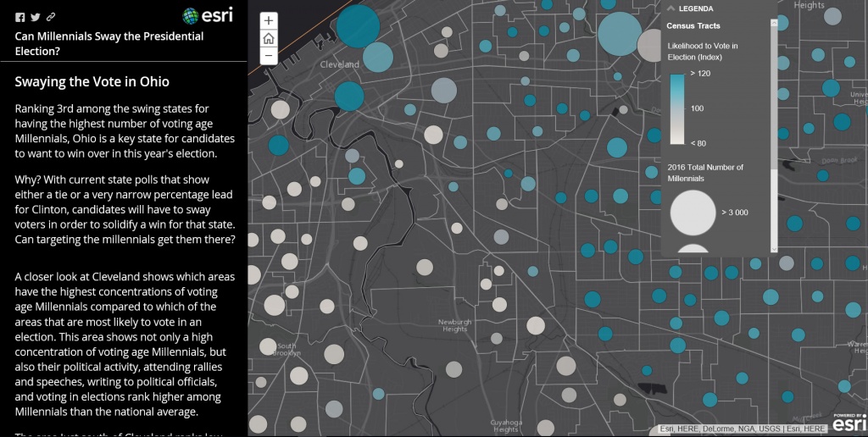Click the largest teal circle above Cleveland label
Screen dimensions: 868x437
coord(359,26)
